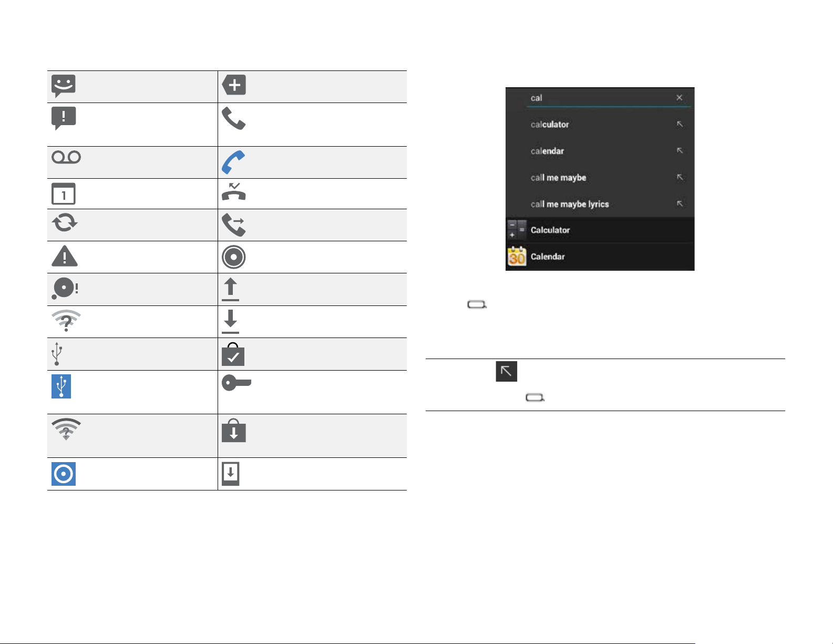The height and width of the screenshot is (644, 833).
Task: Click the light gray Wi-Fi question mark icon
Action: point(66,321)
